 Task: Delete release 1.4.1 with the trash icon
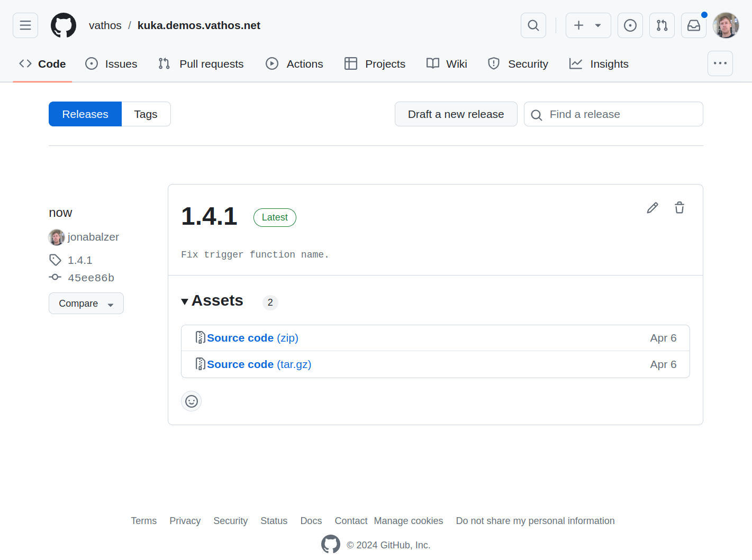click(x=679, y=208)
